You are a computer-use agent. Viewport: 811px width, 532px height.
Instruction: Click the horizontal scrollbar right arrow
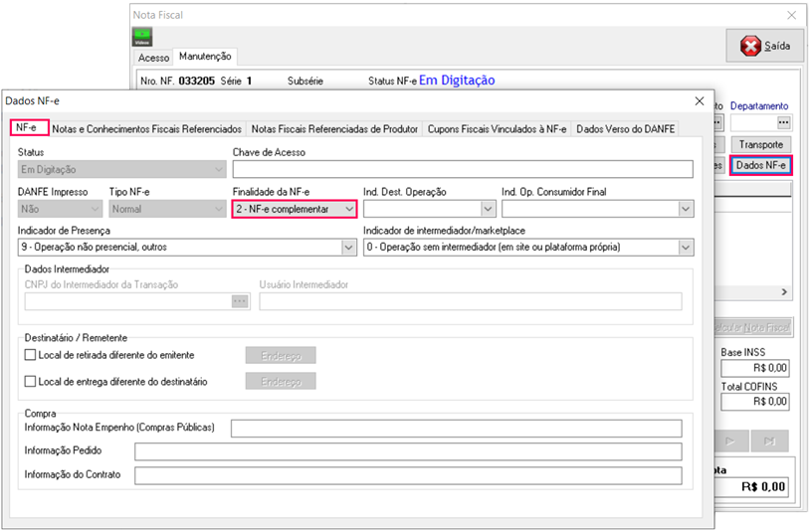[783, 292]
